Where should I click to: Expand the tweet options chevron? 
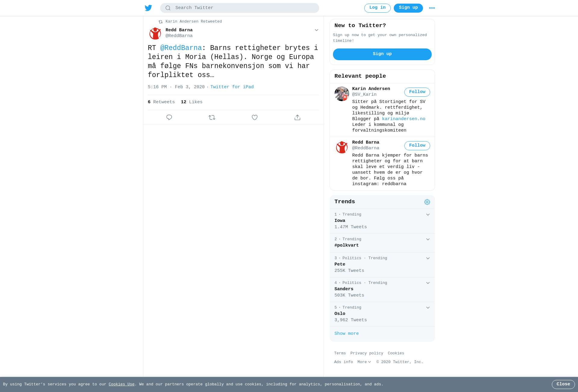coord(316,30)
